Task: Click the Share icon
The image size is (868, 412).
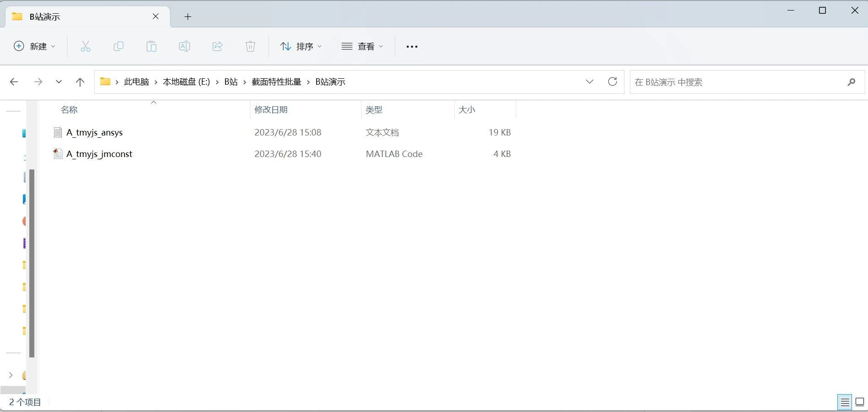Action: pos(217,46)
